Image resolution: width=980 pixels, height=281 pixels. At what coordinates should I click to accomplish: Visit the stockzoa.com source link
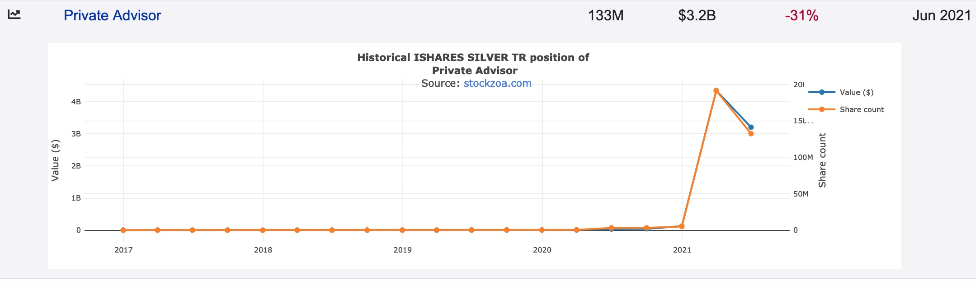pyautogui.click(x=497, y=83)
